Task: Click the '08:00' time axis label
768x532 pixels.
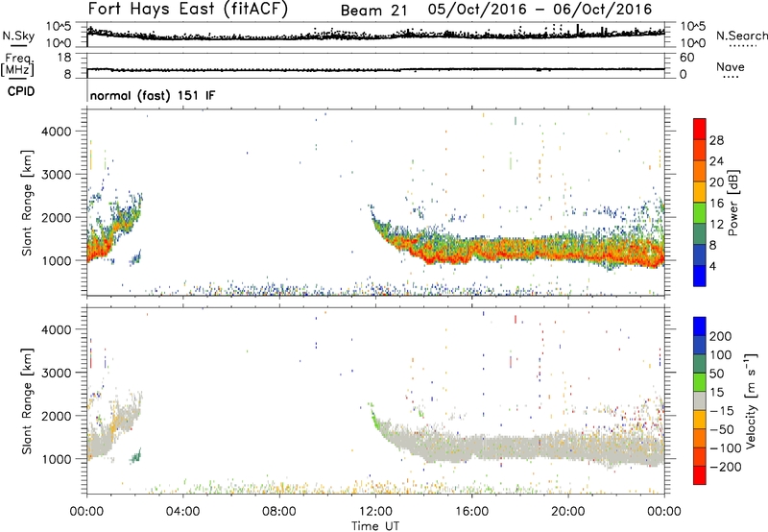Action: [279, 512]
